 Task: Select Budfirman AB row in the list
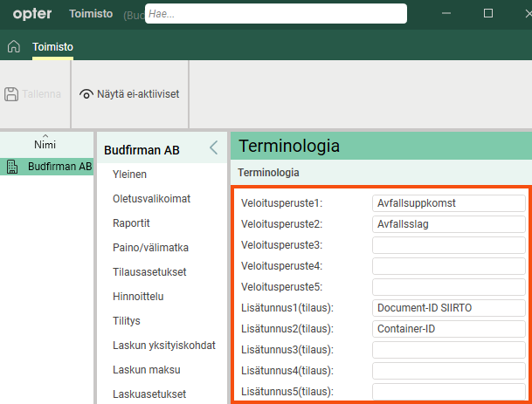[x=59, y=167]
